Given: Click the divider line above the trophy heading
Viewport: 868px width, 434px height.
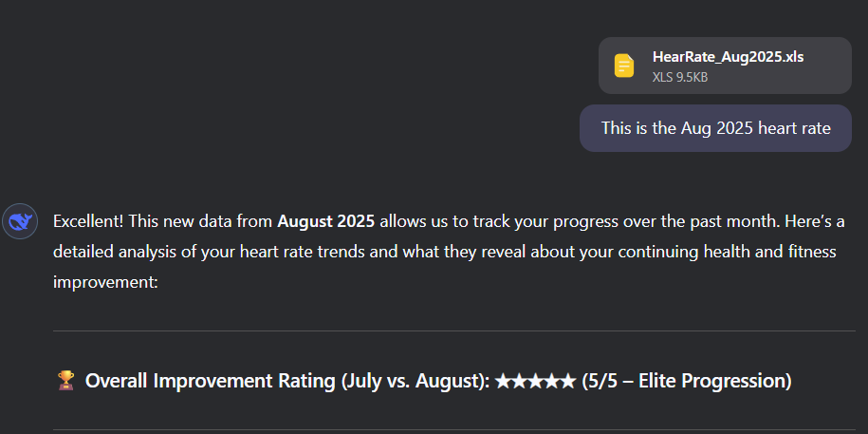Looking at the screenshot, I should point(453,331).
